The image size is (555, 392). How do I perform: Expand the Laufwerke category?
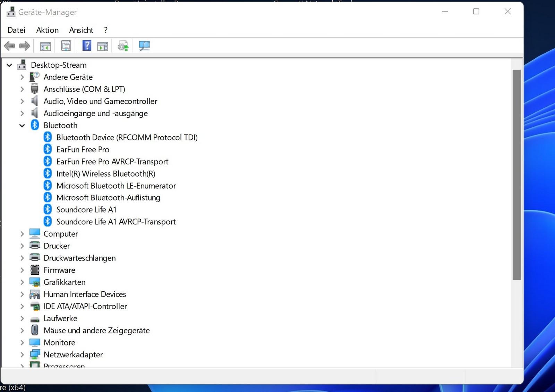pos(22,318)
